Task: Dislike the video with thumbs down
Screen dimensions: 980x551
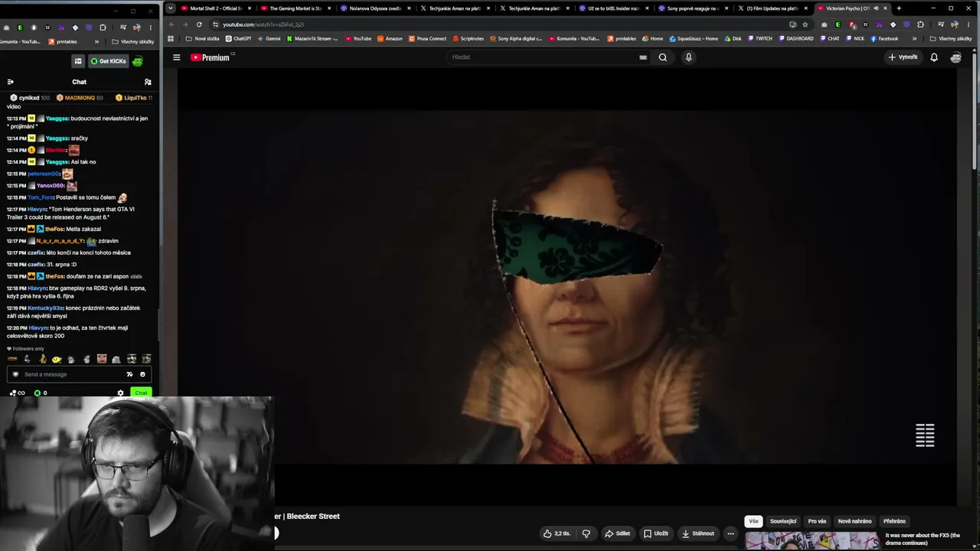Action: coord(586,533)
